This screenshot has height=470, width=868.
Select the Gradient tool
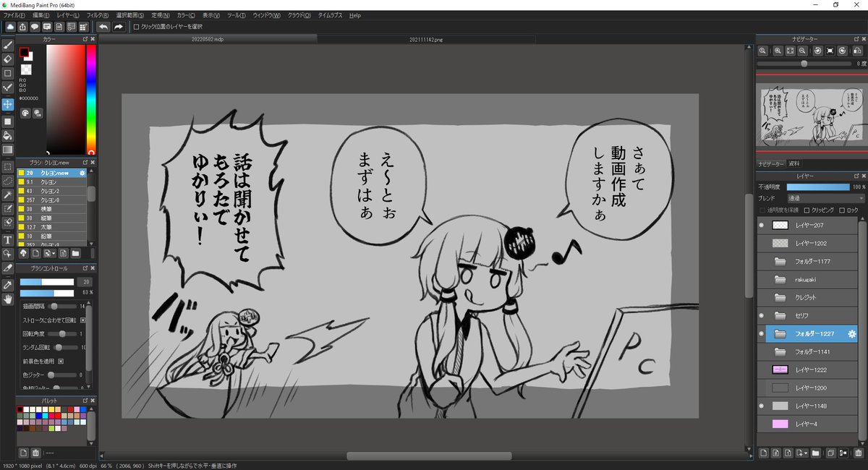click(x=7, y=150)
